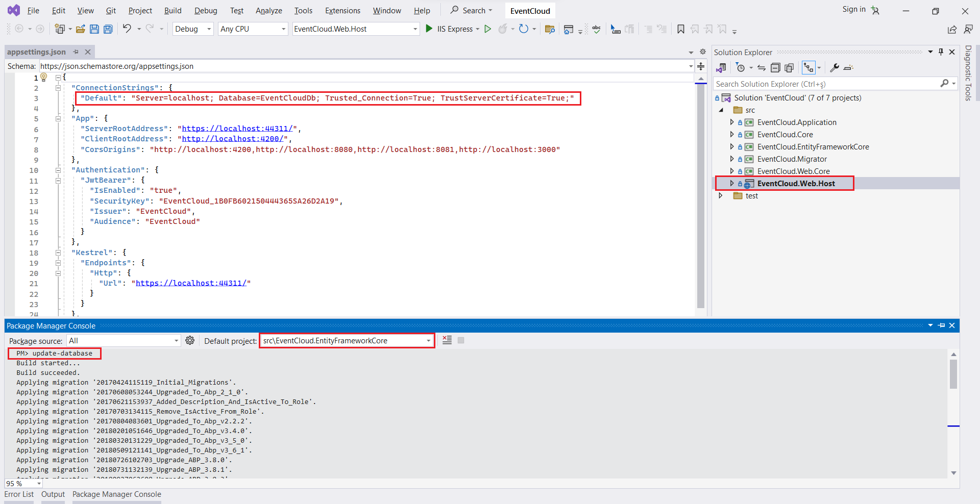Open the Kestrel Url https://localhost:44311/ link
The width and height of the screenshot is (980, 504).
(x=191, y=283)
